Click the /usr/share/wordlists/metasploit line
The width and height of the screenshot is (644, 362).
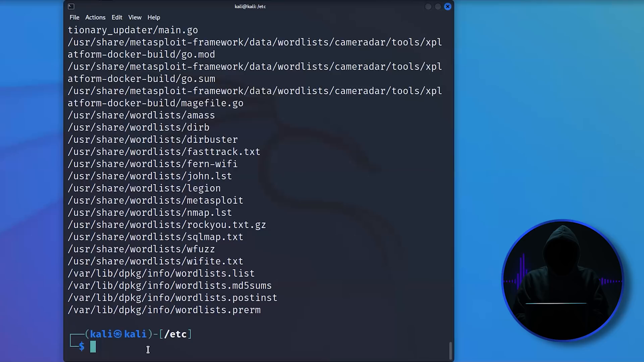[155, 200]
